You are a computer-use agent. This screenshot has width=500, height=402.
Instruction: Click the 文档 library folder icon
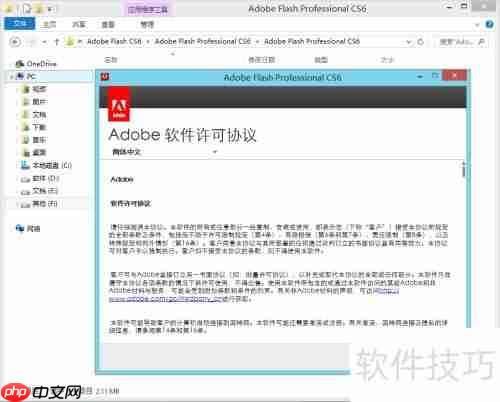(25, 114)
